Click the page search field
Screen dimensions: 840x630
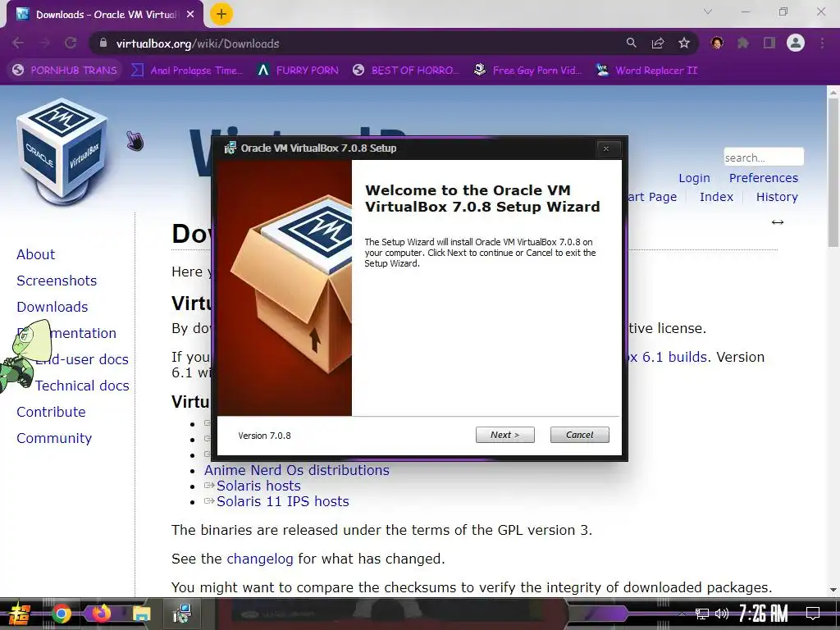(x=764, y=157)
